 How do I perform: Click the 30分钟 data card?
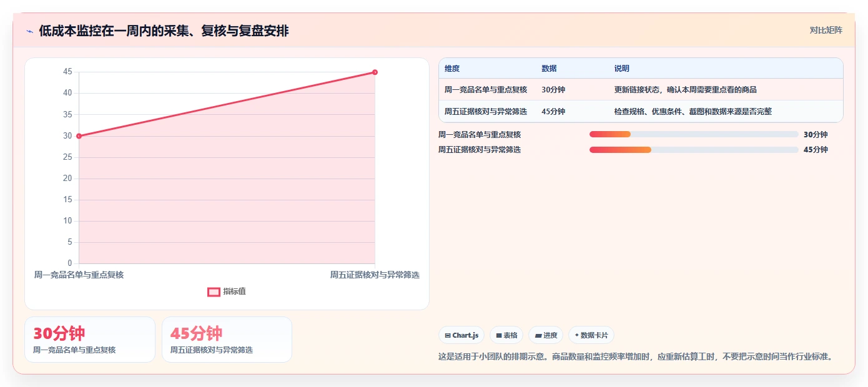[90, 340]
